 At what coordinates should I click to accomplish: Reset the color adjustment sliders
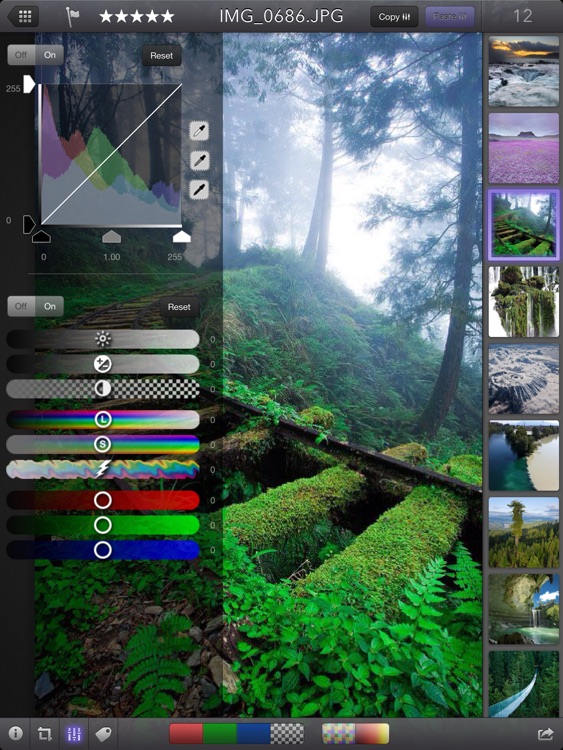[179, 307]
